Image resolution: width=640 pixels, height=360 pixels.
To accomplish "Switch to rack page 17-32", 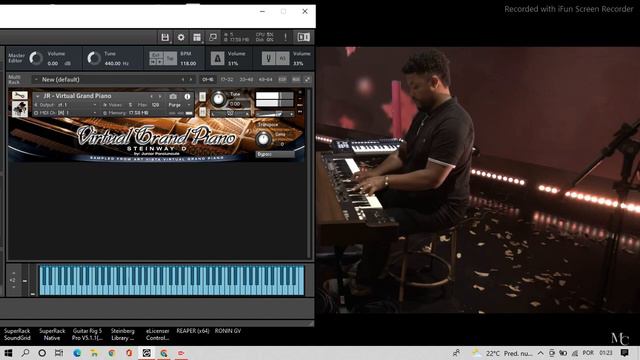I will tap(227, 80).
